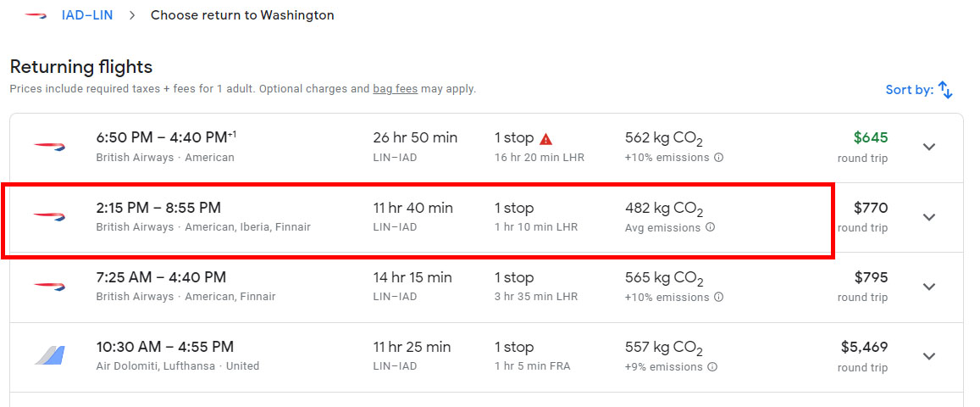Select the 2:15 PM – 8:55 PM flight
This screenshot has height=407, width=980.
tap(158, 208)
